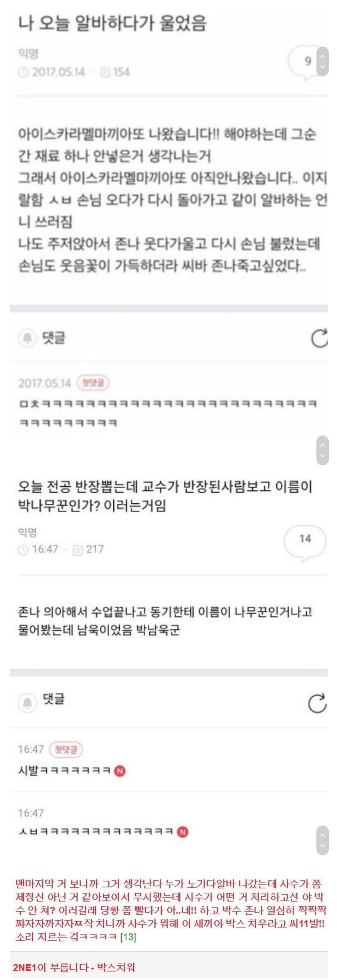Click the 첫댓글 badge dated 2017.05.14
337x980 pixels.
click(93, 383)
